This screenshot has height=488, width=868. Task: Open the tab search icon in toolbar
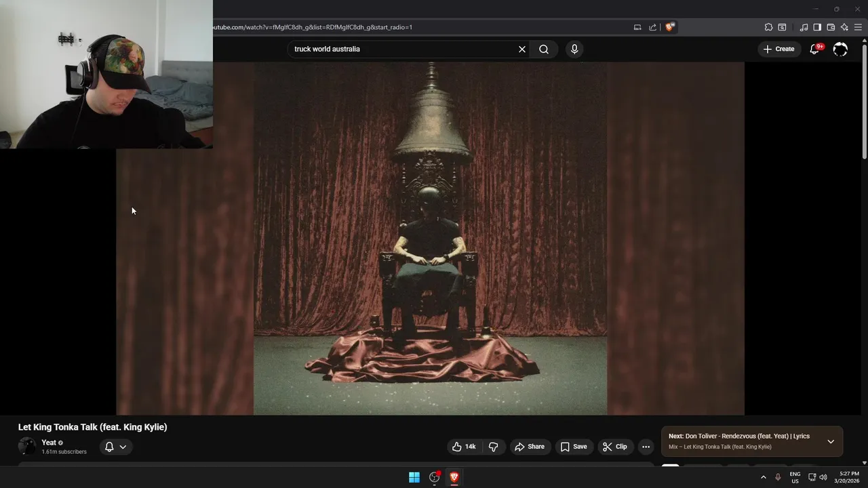(782, 27)
